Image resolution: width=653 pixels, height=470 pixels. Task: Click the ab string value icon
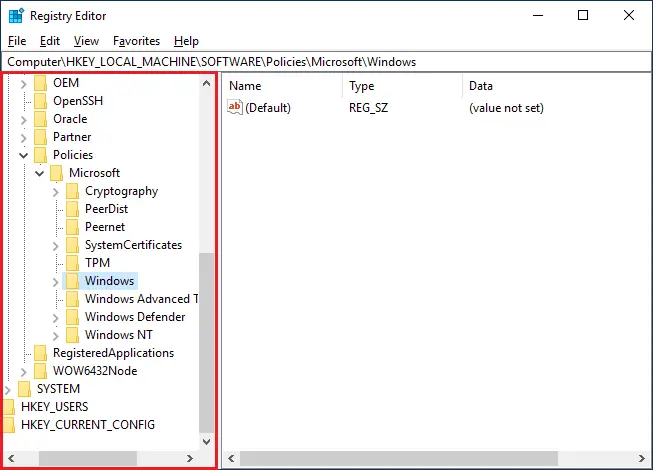coord(235,107)
